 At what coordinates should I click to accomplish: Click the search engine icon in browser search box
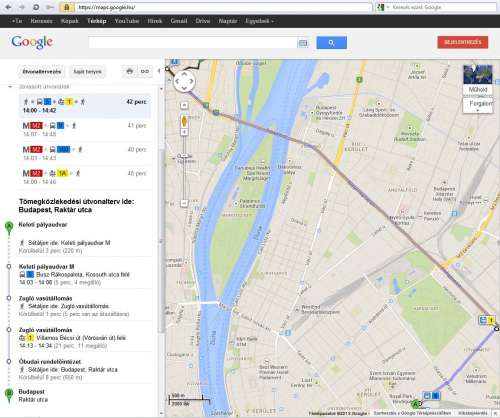click(x=381, y=7)
